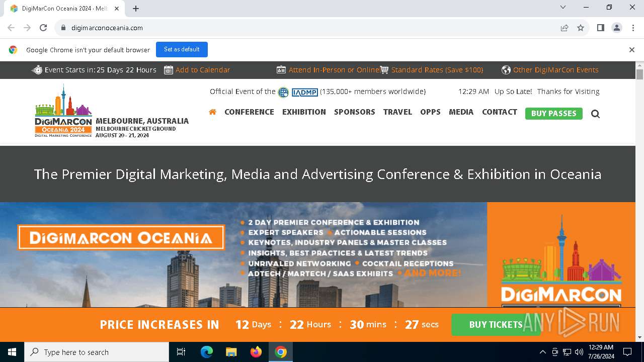Open the MEDIA menu
The image size is (644, 362).
coord(461,112)
